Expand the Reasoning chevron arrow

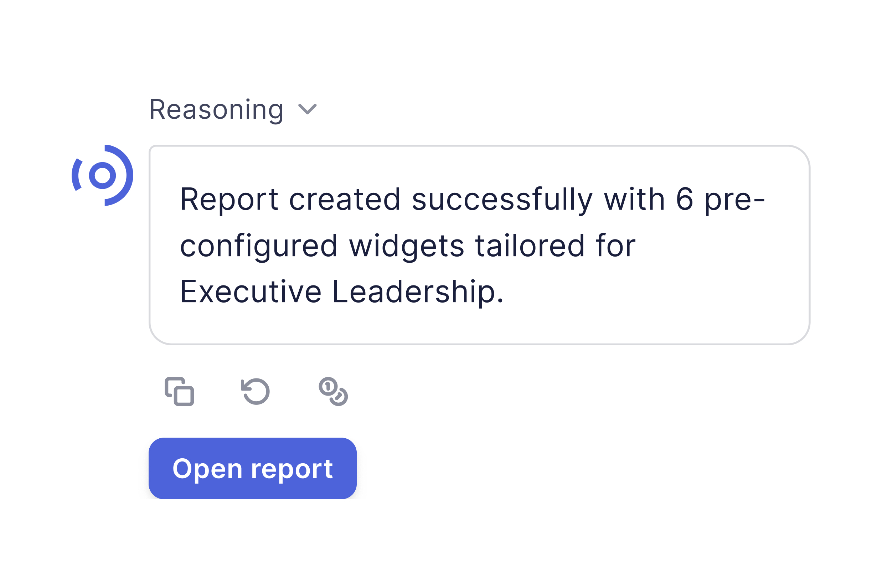[x=308, y=109]
